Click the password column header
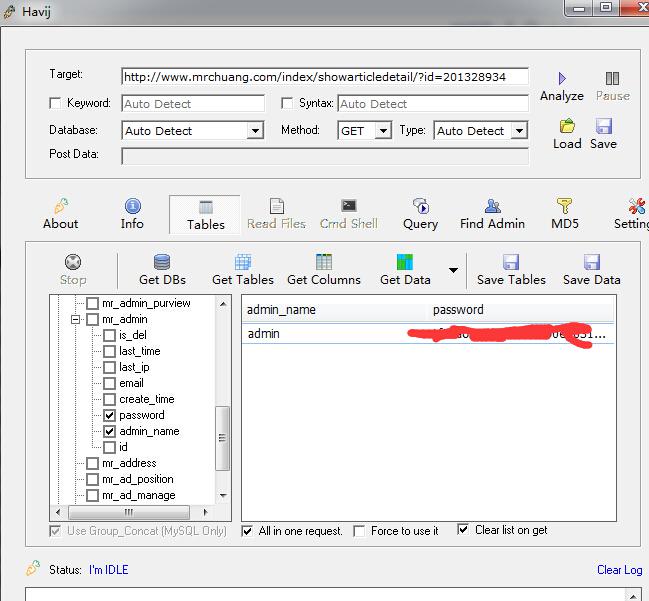The image size is (649, 601). [520, 310]
